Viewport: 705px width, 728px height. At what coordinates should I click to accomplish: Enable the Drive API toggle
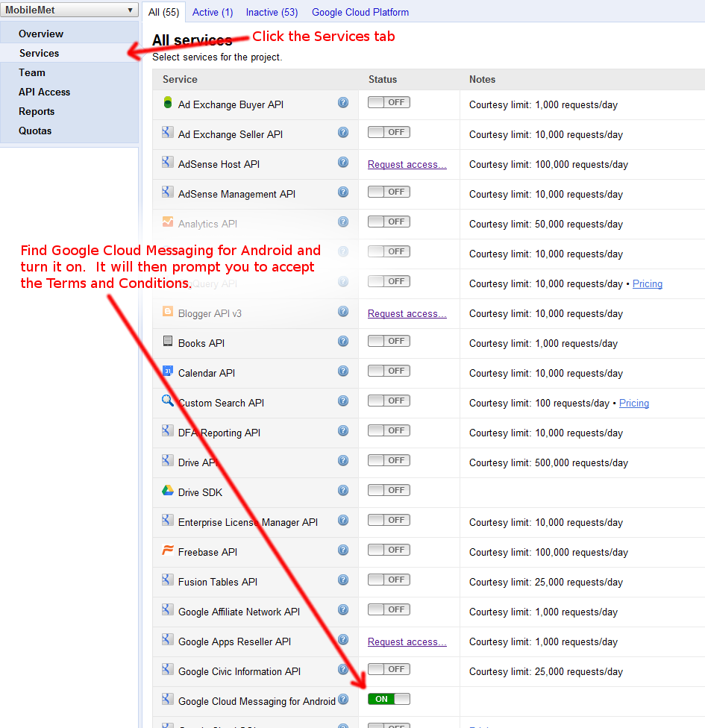(389, 460)
